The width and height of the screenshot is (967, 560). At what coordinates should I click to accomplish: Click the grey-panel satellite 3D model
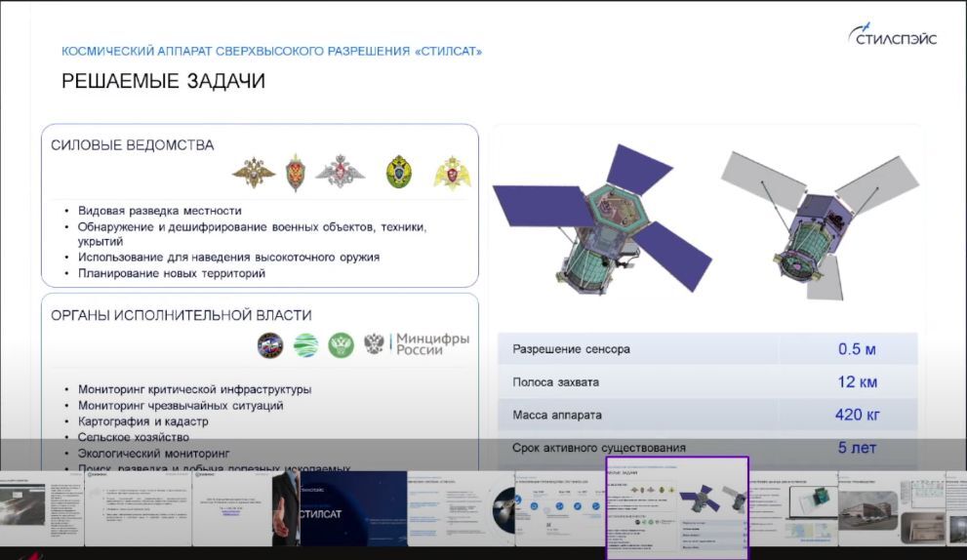(821, 225)
